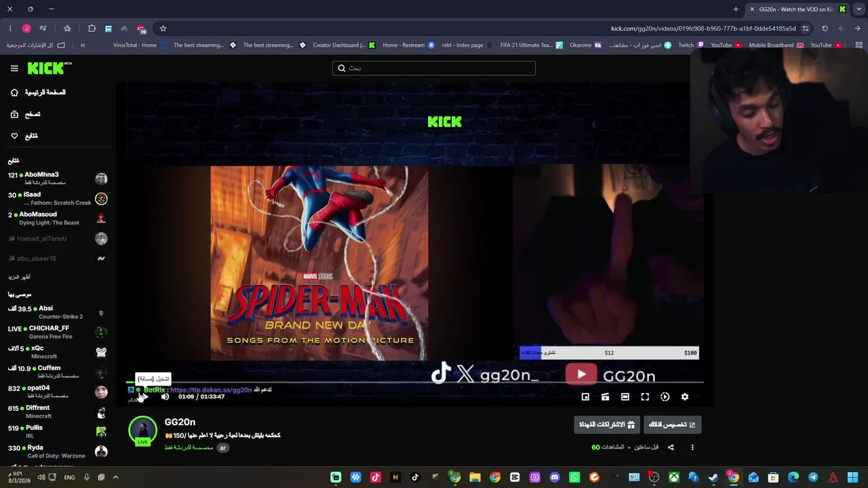Reload the page

[825, 28]
